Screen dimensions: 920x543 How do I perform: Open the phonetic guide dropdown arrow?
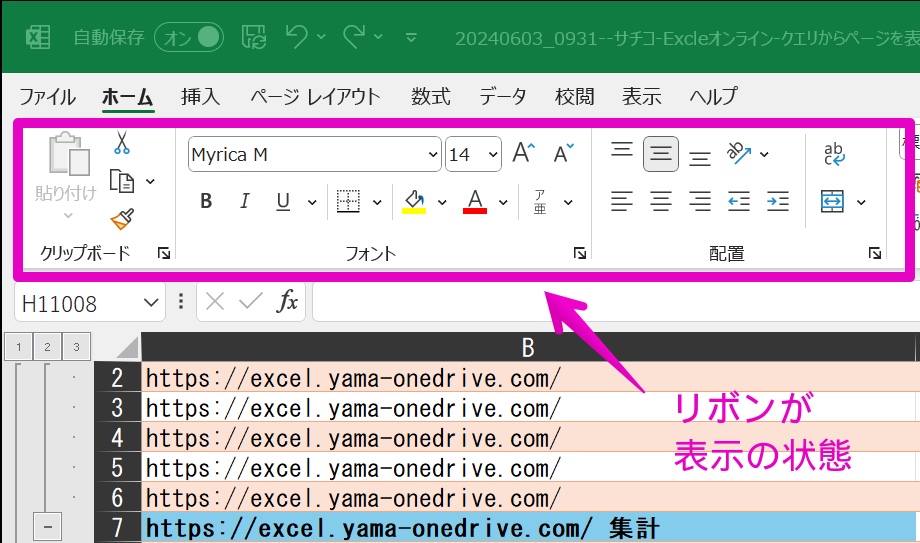568,203
